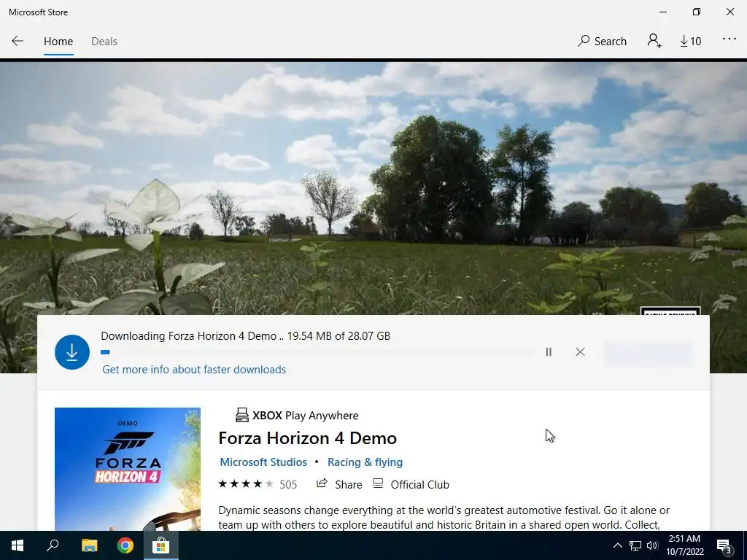Click the blue download arrow circle icon

[x=72, y=352]
